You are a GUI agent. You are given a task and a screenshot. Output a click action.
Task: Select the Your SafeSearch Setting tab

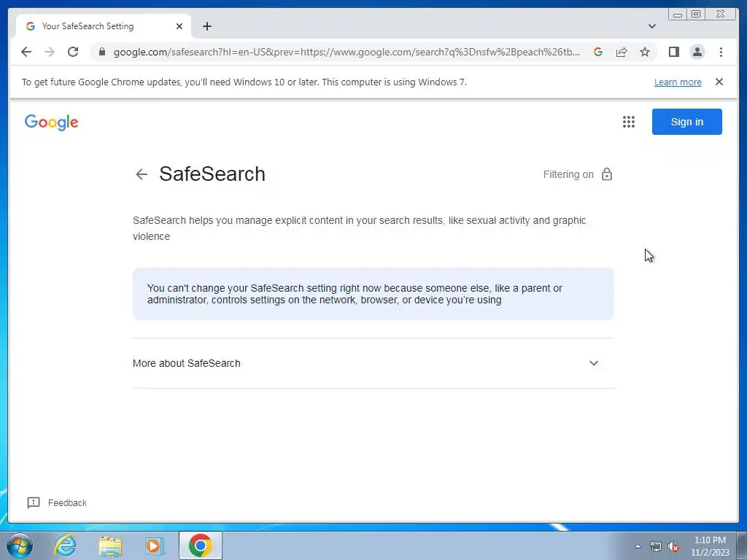pos(104,26)
